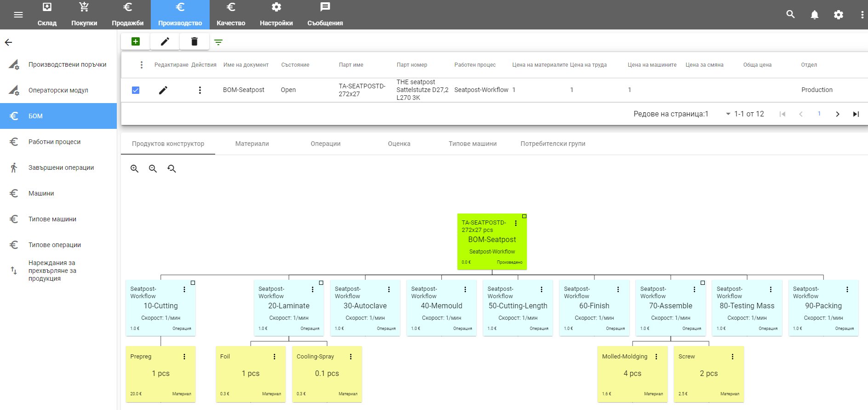Toggle the expand box on BOM-Seatpost root node
The width and height of the screenshot is (868, 410).
click(524, 216)
